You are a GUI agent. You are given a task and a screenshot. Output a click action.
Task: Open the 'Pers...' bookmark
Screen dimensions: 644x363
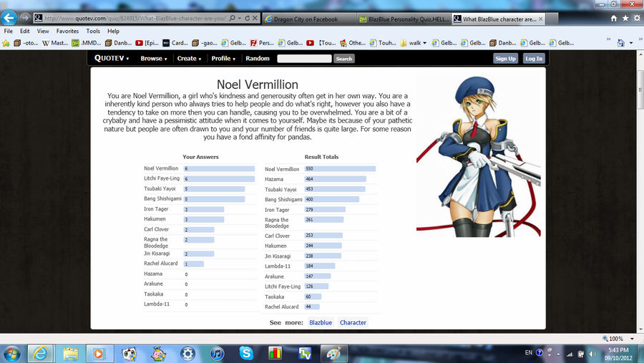coord(262,43)
